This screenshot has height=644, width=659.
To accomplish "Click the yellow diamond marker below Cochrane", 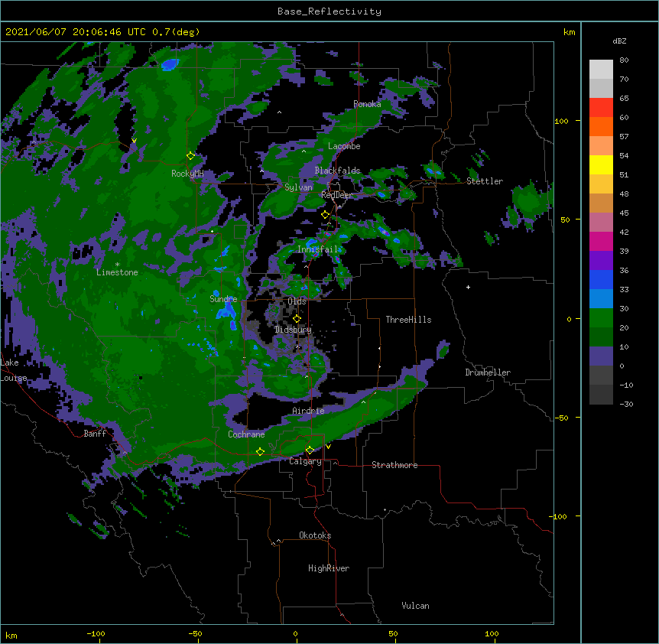I will click(260, 452).
